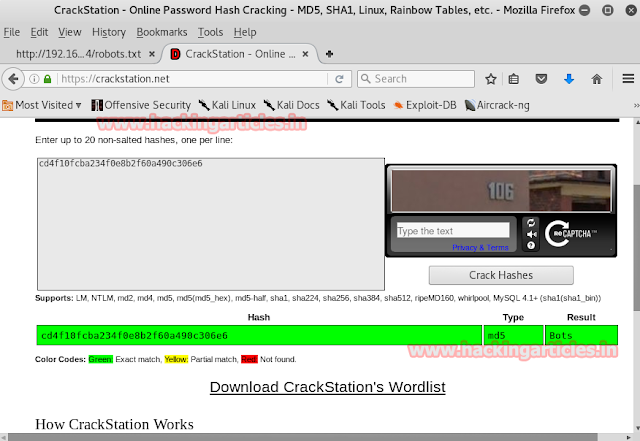Open the Tools menu

(210, 32)
